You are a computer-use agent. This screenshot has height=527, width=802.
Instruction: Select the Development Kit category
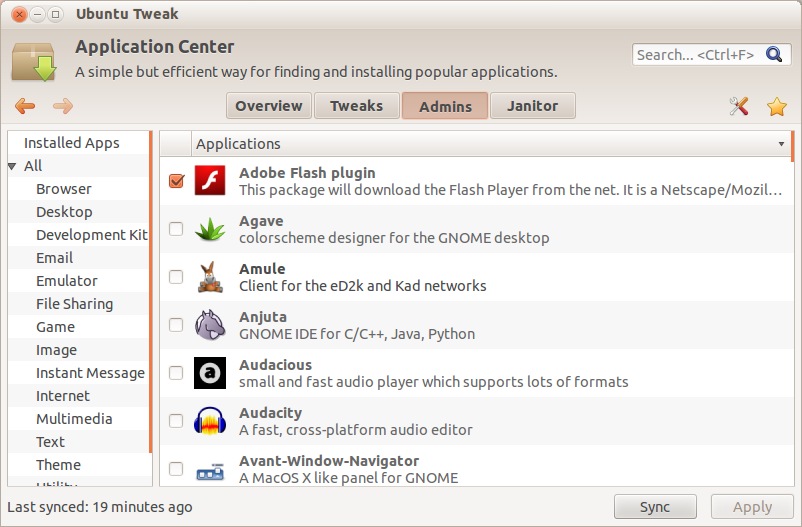click(92, 235)
